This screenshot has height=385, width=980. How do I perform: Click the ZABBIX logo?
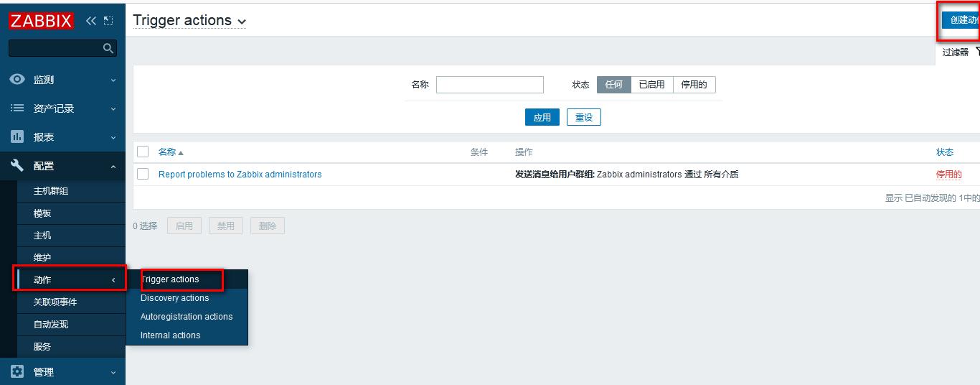tap(41, 21)
